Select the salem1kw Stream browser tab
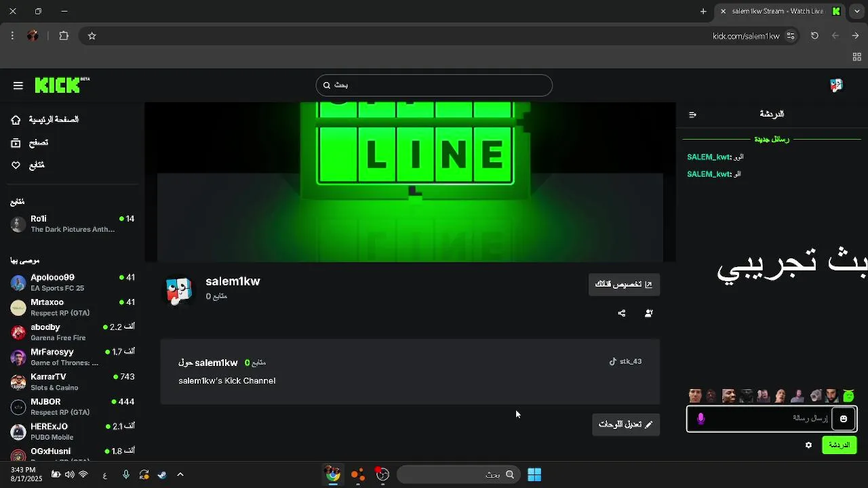 click(x=780, y=12)
